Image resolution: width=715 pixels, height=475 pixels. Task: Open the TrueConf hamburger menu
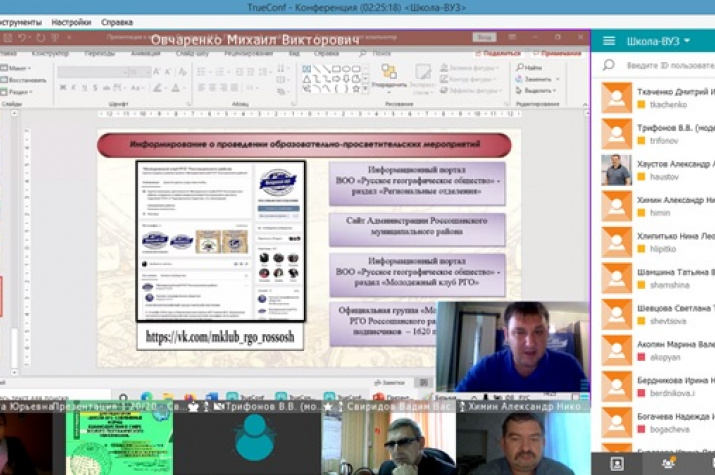(x=609, y=41)
